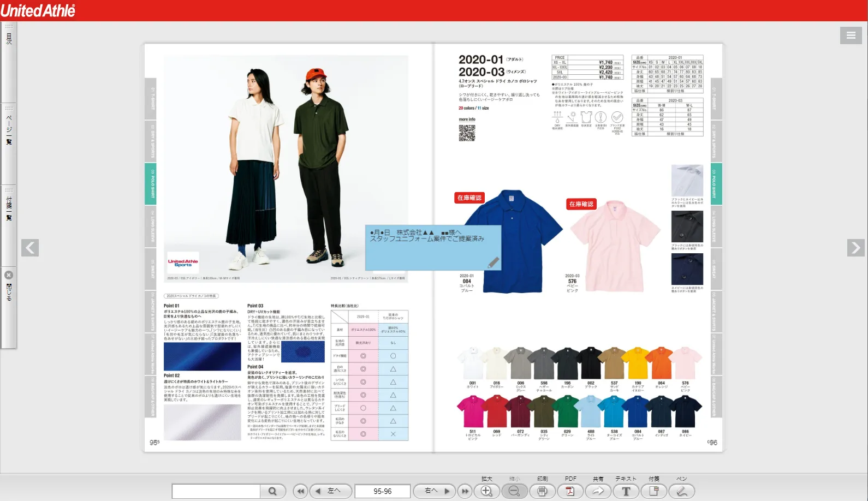868x501 pixels.
Task: Click the Point 01 heading text
Action: [171, 306]
